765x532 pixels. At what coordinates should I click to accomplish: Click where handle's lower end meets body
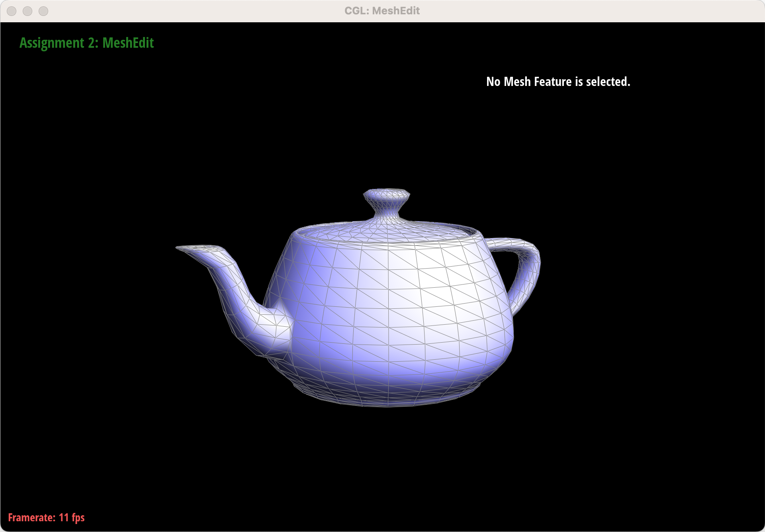click(512, 310)
